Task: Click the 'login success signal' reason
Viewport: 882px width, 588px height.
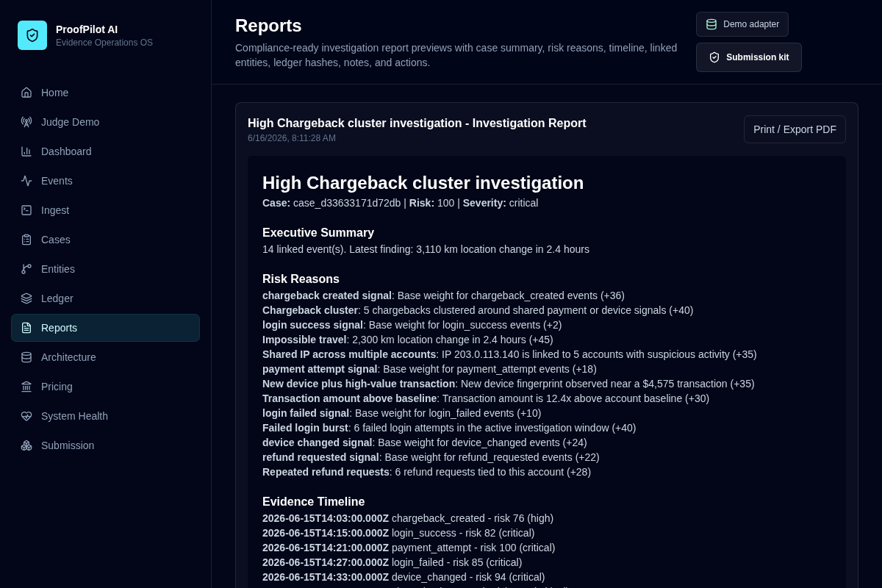Action: [412, 325]
